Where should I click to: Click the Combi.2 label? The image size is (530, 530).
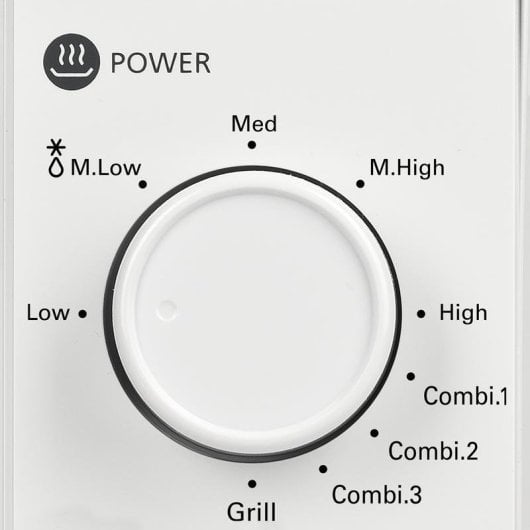point(433,450)
